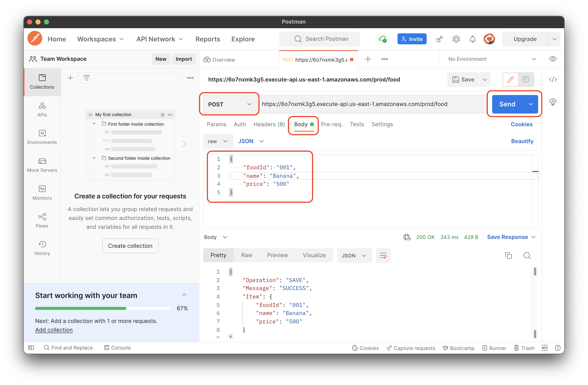This screenshot has height=385, width=588.
Task: Toggle response line wrap
Action: tap(383, 256)
